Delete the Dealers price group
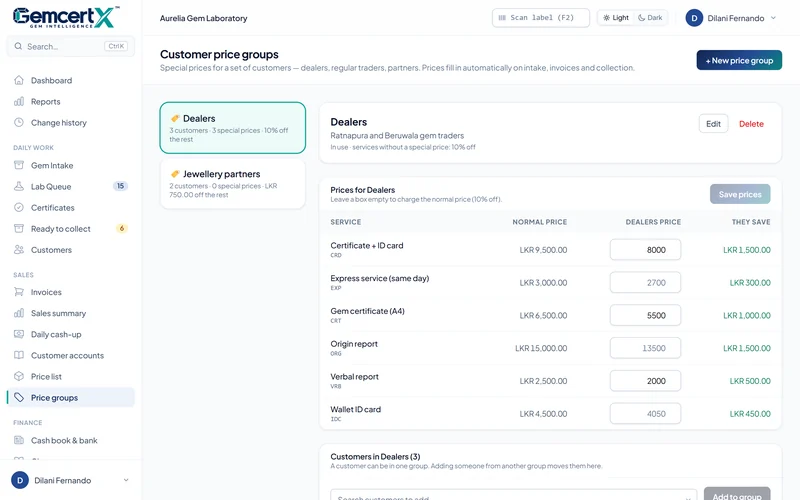 tap(751, 123)
